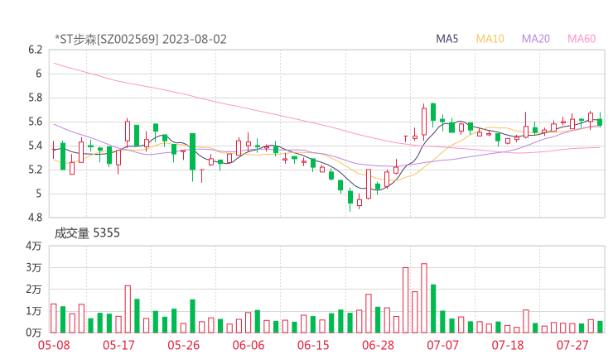Select the 06-28 date label
Screen dimensions: 613x364
click(x=378, y=345)
